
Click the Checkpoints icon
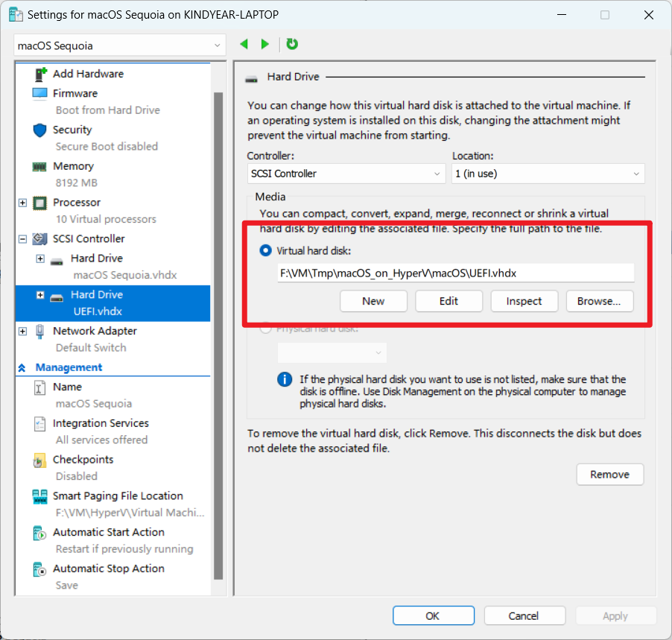pyautogui.click(x=39, y=460)
